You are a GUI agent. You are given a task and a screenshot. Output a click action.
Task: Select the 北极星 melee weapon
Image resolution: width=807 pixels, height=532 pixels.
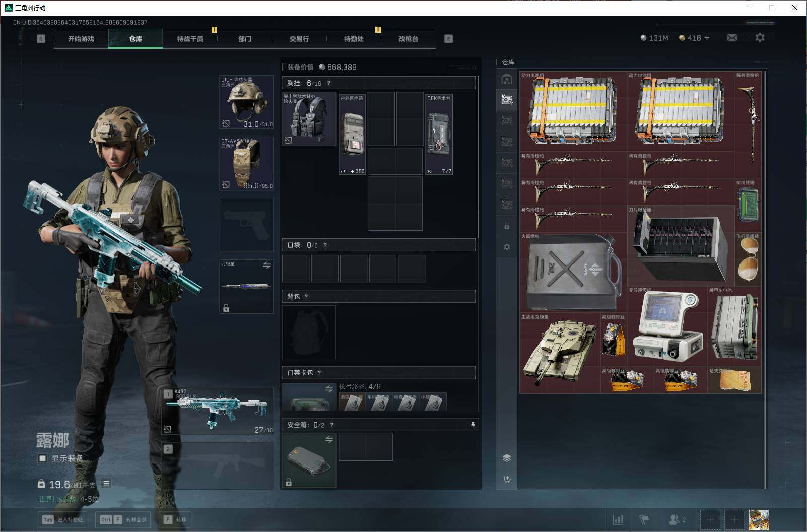(246, 286)
